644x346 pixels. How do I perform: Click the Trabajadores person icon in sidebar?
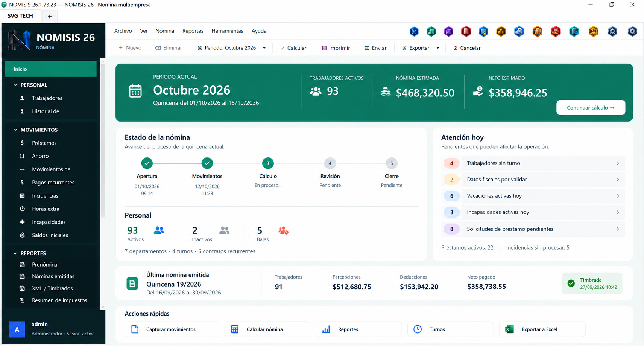[x=22, y=98]
